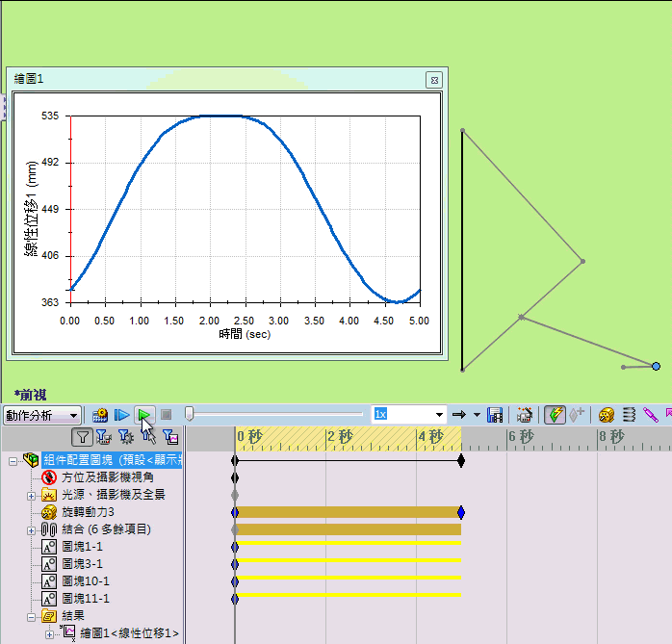Click 圖塊1-1 key point at 0 seconds
672x644 pixels.
[x=235, y=547]
